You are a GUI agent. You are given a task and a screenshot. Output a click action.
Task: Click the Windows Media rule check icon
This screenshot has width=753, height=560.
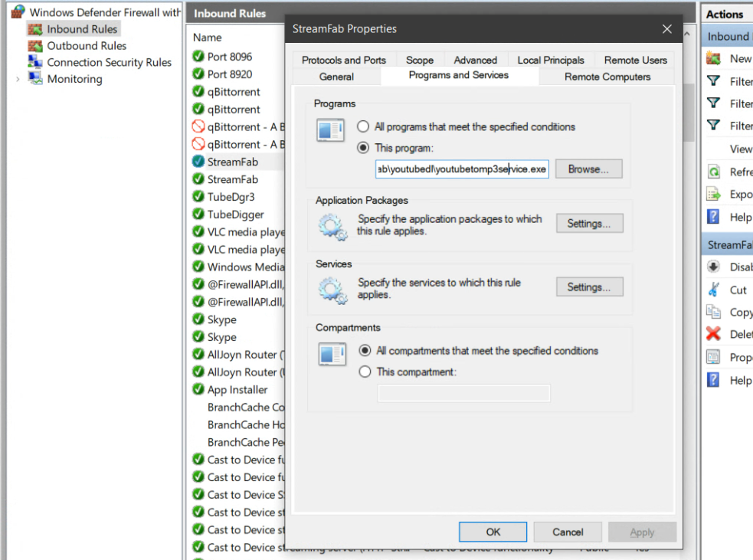(x=198, y=267)
